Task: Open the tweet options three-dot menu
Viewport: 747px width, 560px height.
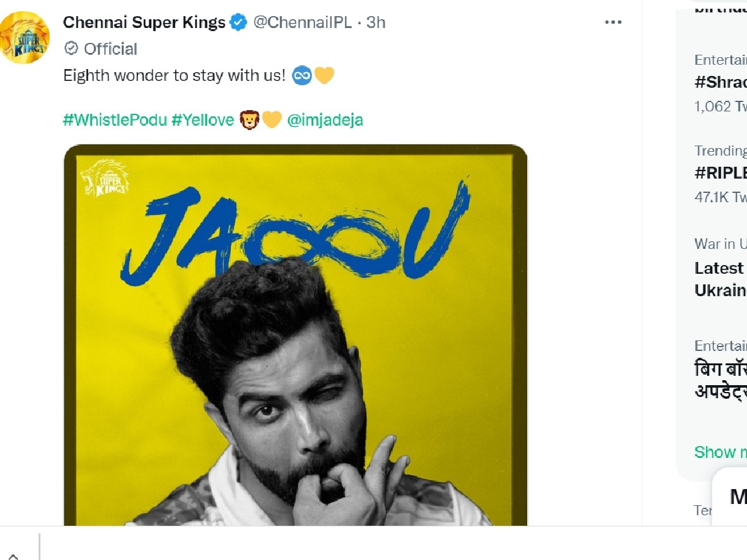Action: click(613, 22)
